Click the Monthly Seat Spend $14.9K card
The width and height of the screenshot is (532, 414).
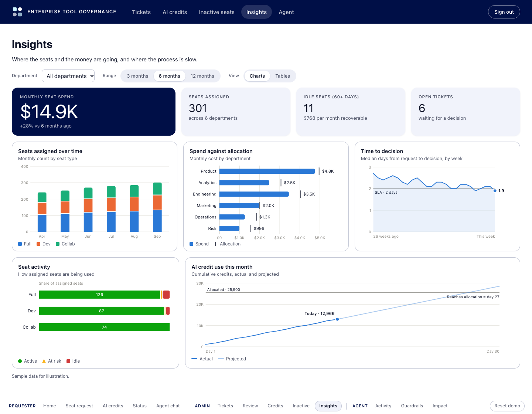point(93,112)
